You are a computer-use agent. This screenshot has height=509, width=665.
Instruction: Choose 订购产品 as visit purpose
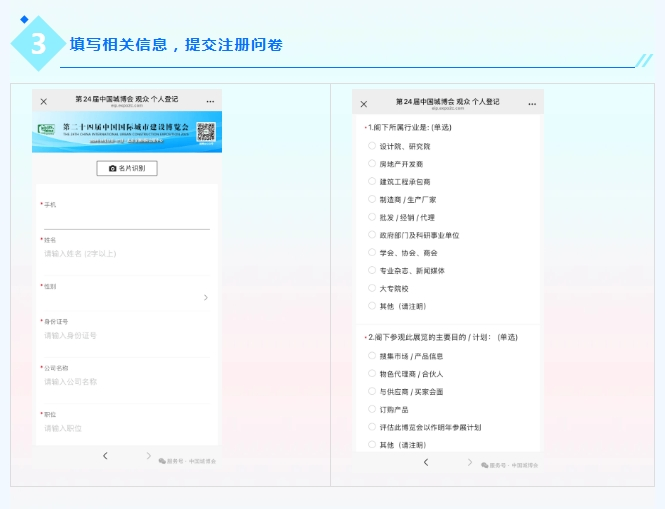coord(372,409)
